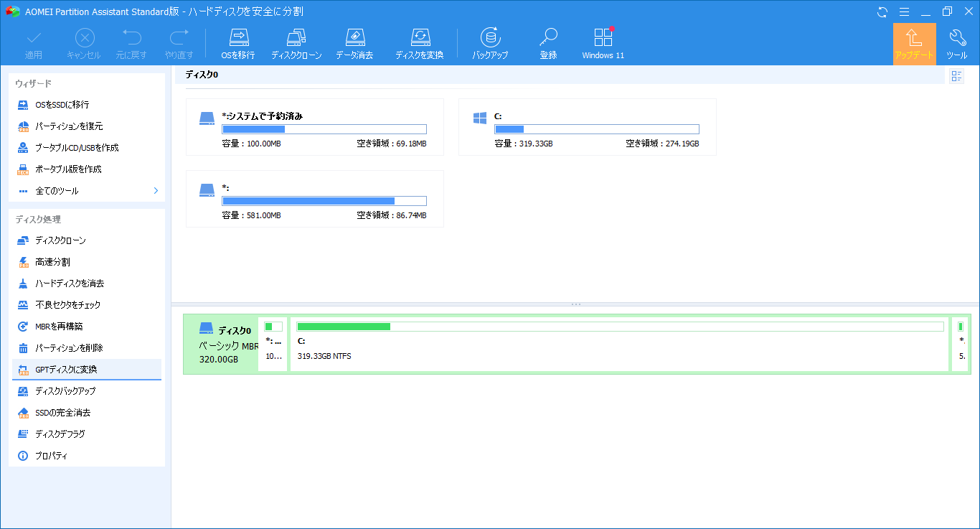Click the ディスク0 disk label block
This screenshot has height=529, width=980.
pyautogui.click(x=221, y=345)
